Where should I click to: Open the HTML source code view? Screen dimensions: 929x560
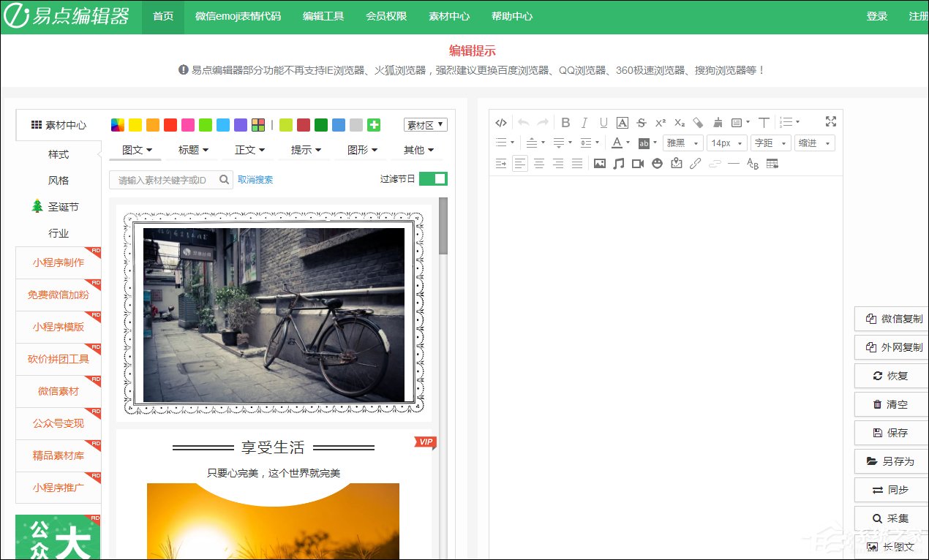pos(501,123)
